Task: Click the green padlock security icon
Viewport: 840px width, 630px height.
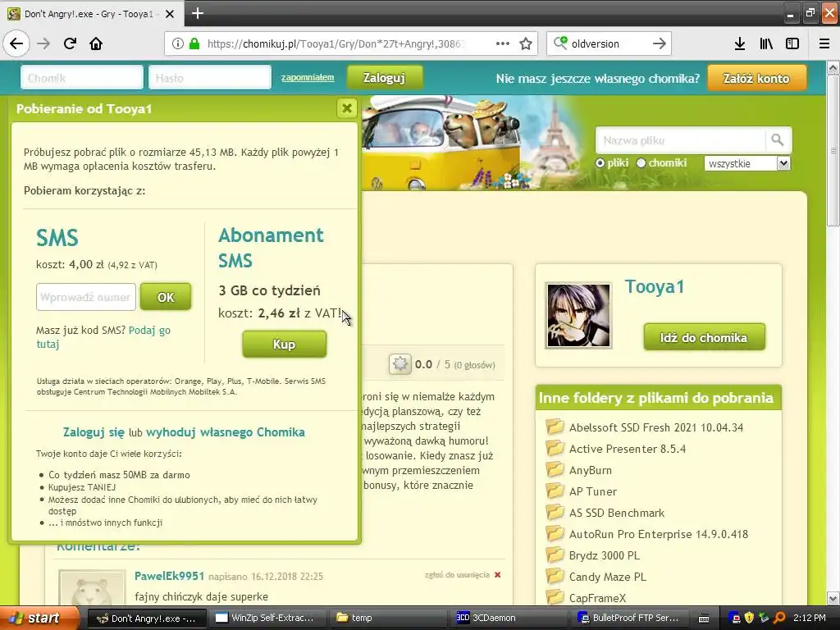Action: pos(194,43)
